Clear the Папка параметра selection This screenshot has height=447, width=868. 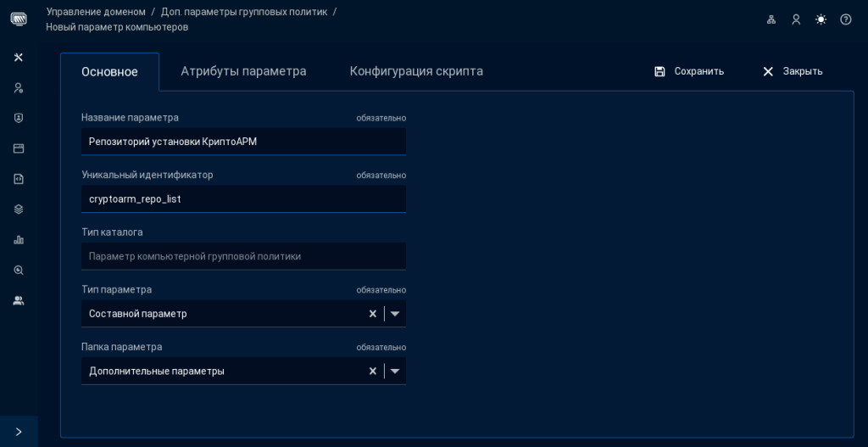pyautogui.click(x=373, y=372)
